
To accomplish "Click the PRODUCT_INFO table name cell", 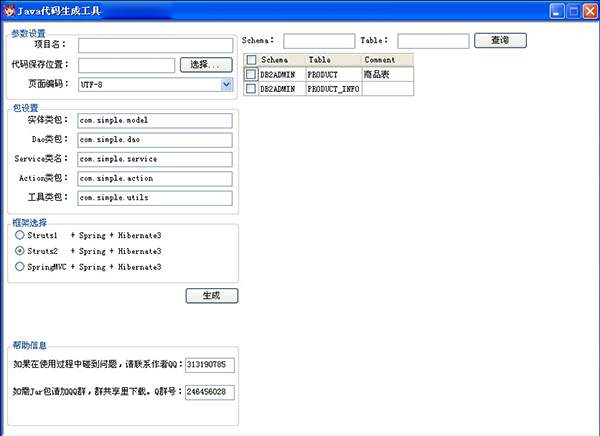I will click(334, 89).
